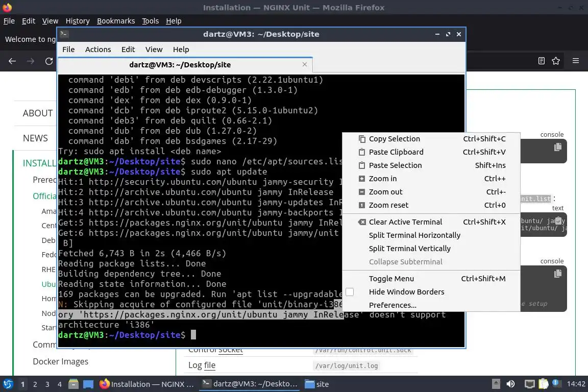Open terminal File menu
588x392 pixels.
[68, 50]
